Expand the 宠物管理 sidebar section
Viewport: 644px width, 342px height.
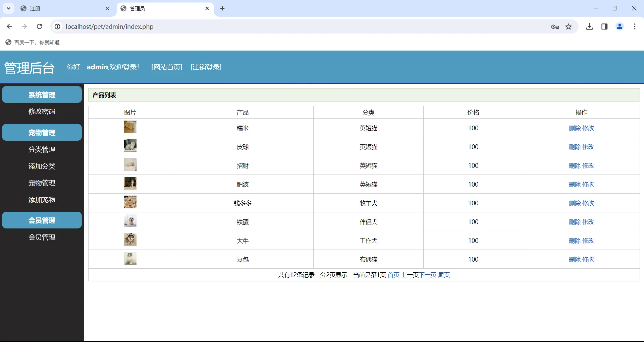point(42,132)
